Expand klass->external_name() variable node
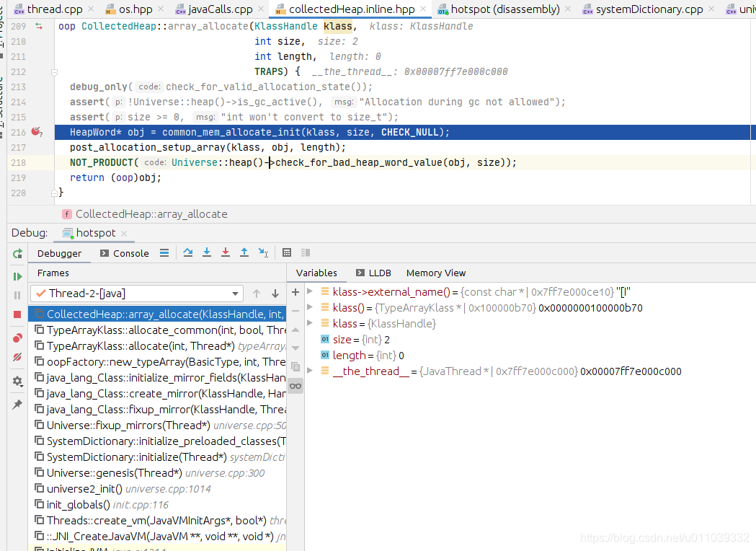This screenshot has height=551, width=756. click(x=310, y=291)
